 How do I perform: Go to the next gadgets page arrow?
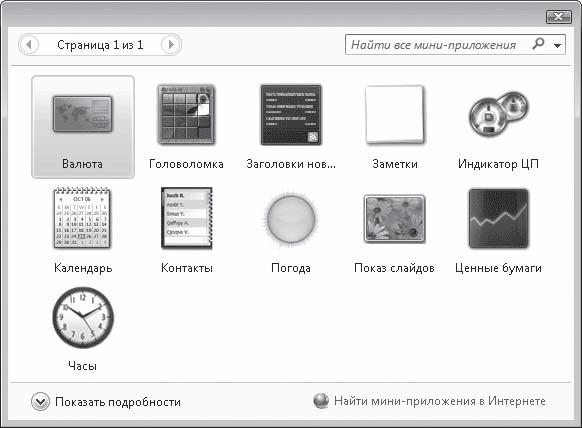point(171,45)
